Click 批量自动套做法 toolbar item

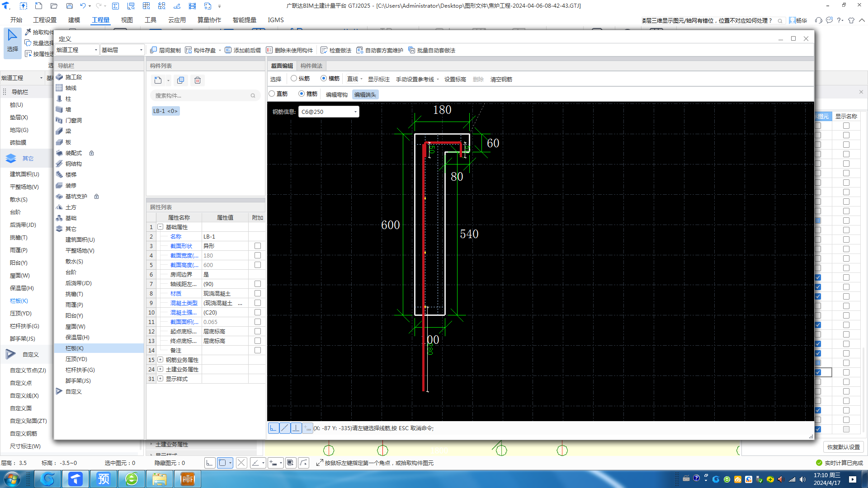point(432,50)
